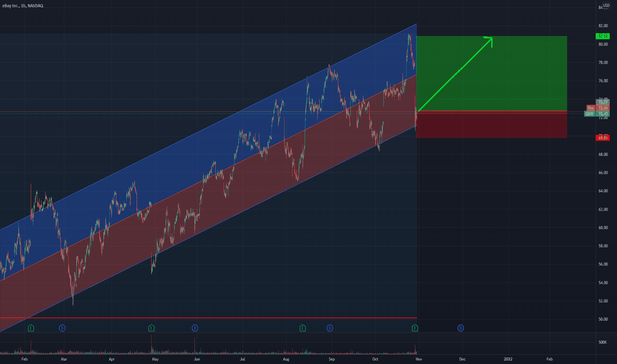Click the 80.00 price axis label
Image resolution: width=617 pixels, height=364 pixels.
tap(603, 44)
